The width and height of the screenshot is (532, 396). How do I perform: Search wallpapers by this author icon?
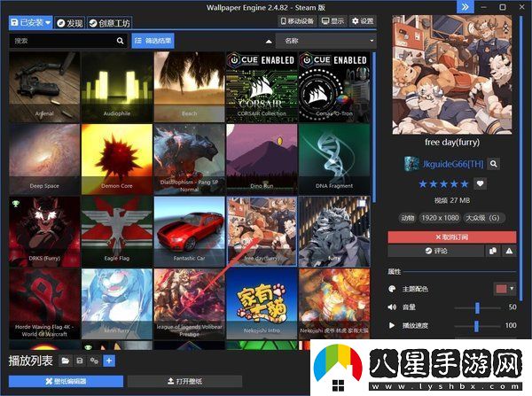(494, 164)
